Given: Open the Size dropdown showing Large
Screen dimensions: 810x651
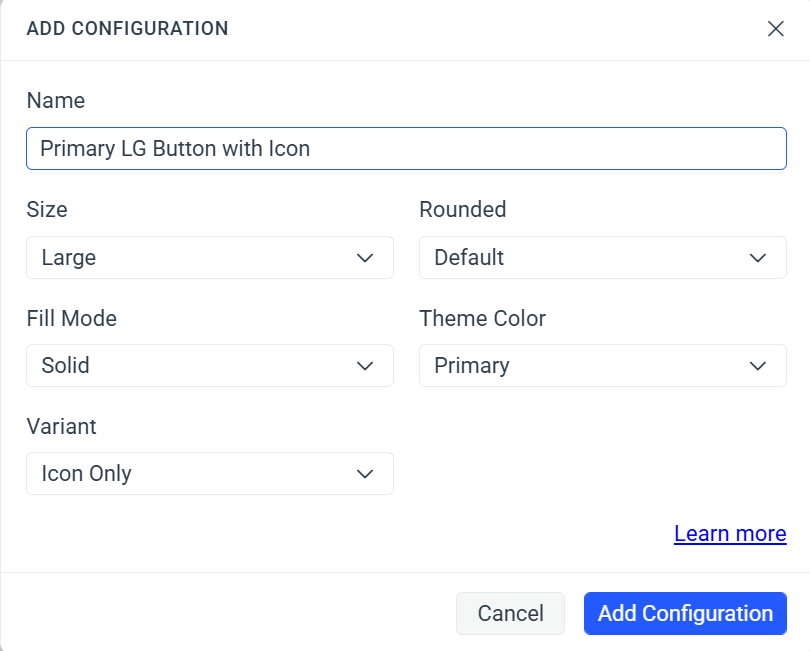Looking at the screenshot, I should [x=210, y=257].
